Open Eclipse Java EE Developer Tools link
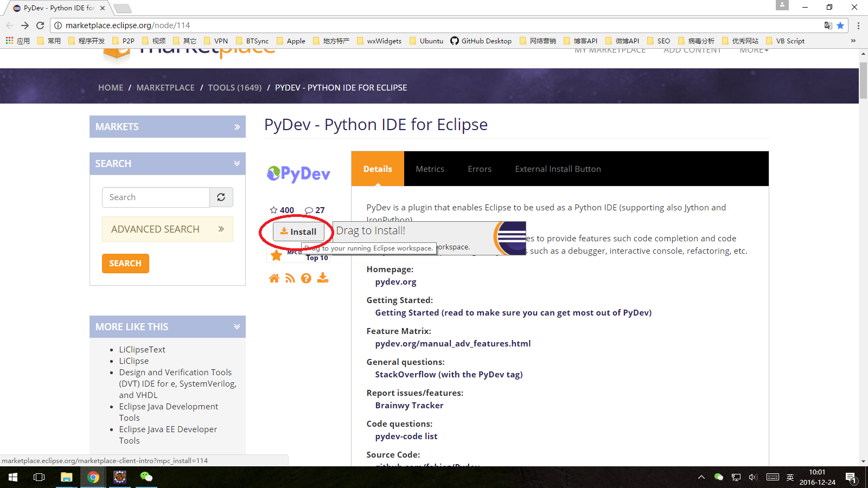868x488 pixels. pos(168,435)
